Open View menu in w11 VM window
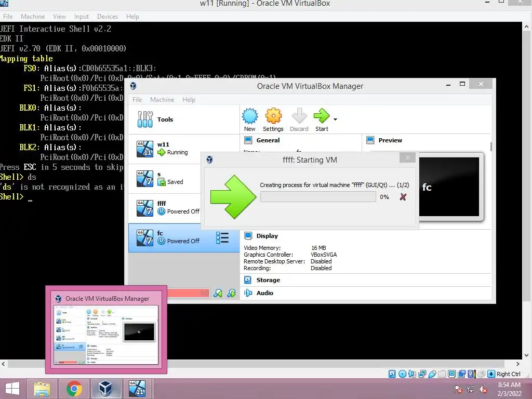The width and height of the screenshot is (532, 399). [x=59, y=16]
